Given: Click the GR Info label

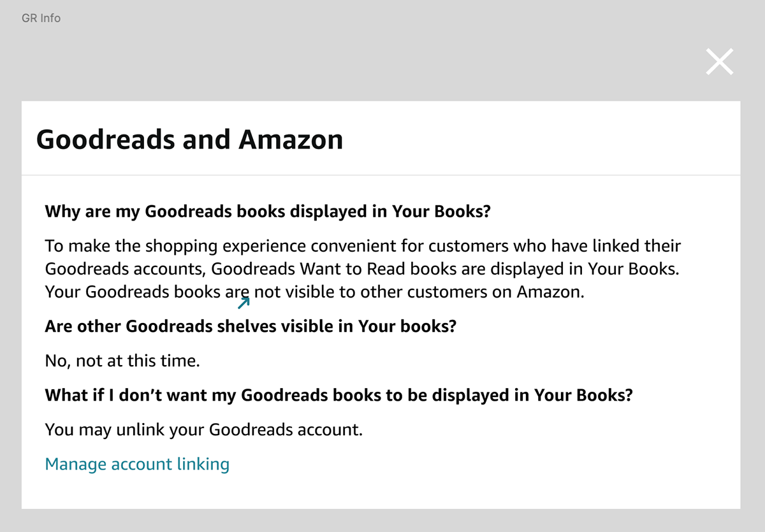Looking at the screenshot, I should click(x=41, y=18).
